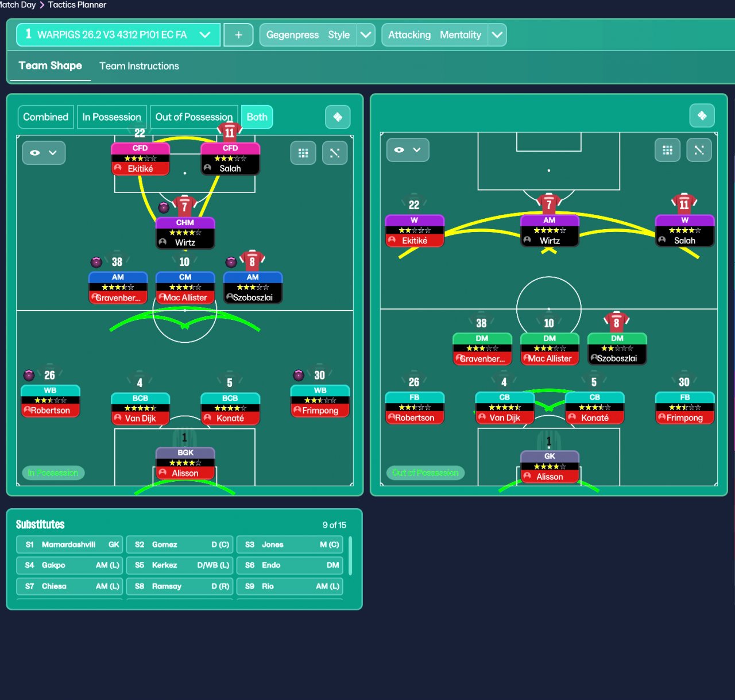Select Wirtz's number 7 shirt above the CHM card
735x700 pixels.
[184, 206]
